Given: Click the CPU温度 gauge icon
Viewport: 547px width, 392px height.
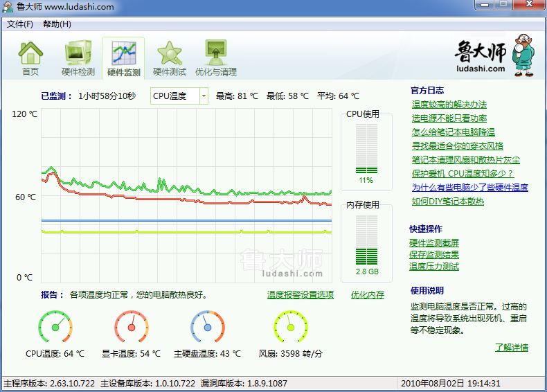Looking at the screenshot, I should [x=55, y=327].
